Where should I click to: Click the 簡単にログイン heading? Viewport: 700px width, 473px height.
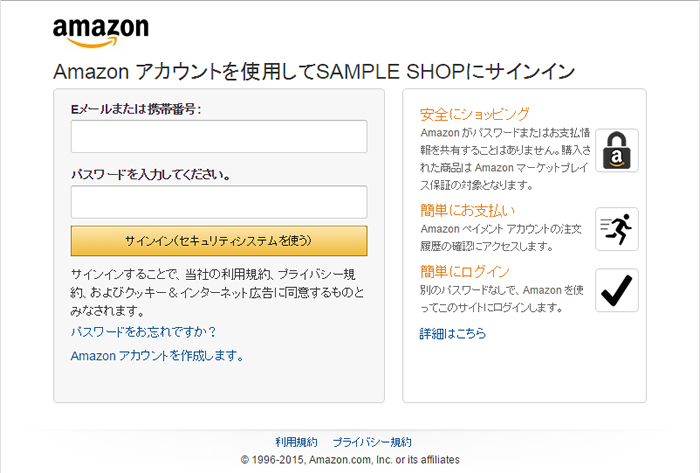(465, 271)
